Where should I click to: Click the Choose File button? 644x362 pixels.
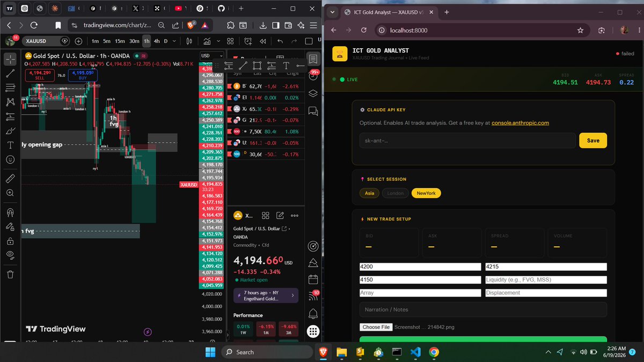(x=376, y=327)
